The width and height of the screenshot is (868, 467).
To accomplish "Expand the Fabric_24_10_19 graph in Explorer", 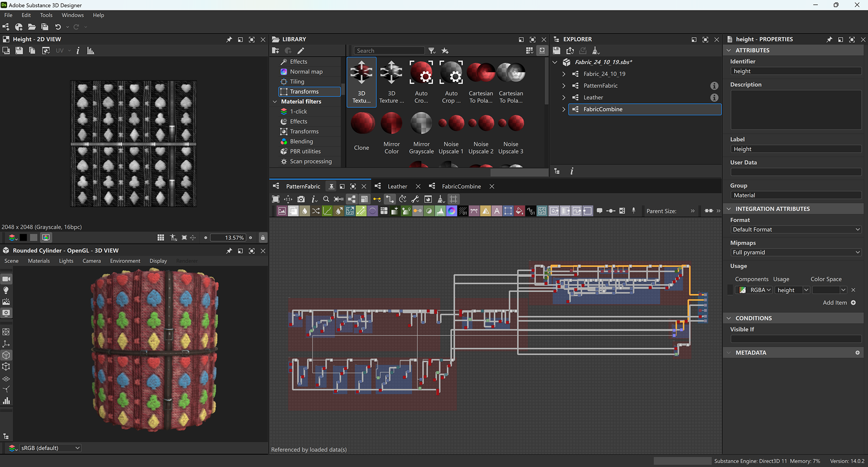I will click(x=564, y=74).
